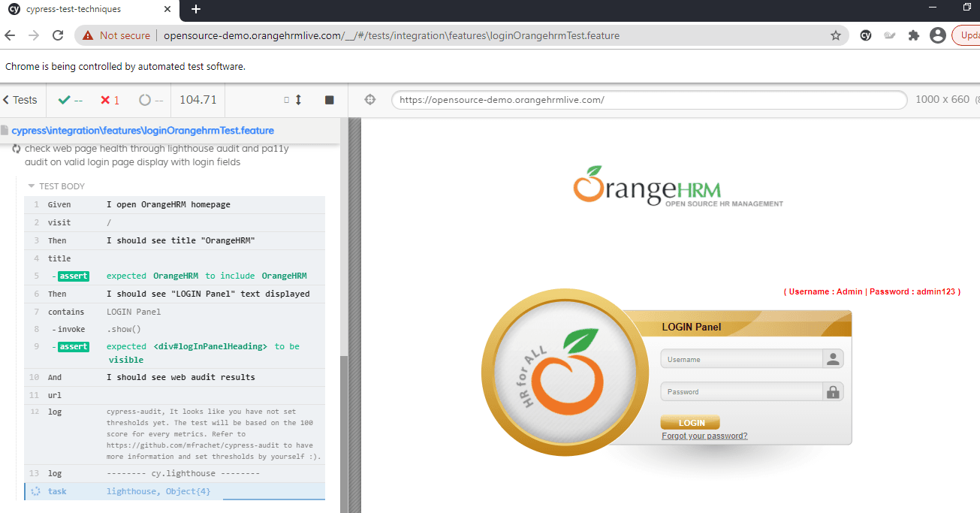Open the 'Forgot your password?' link
980x513 pixels.
click(x=704, y=436)
